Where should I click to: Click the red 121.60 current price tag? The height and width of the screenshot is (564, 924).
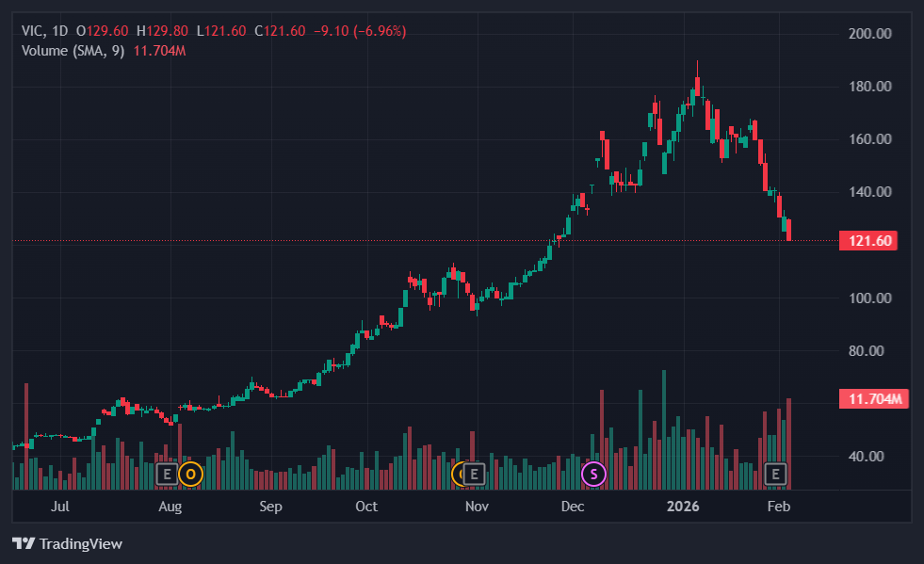point(867,241)
